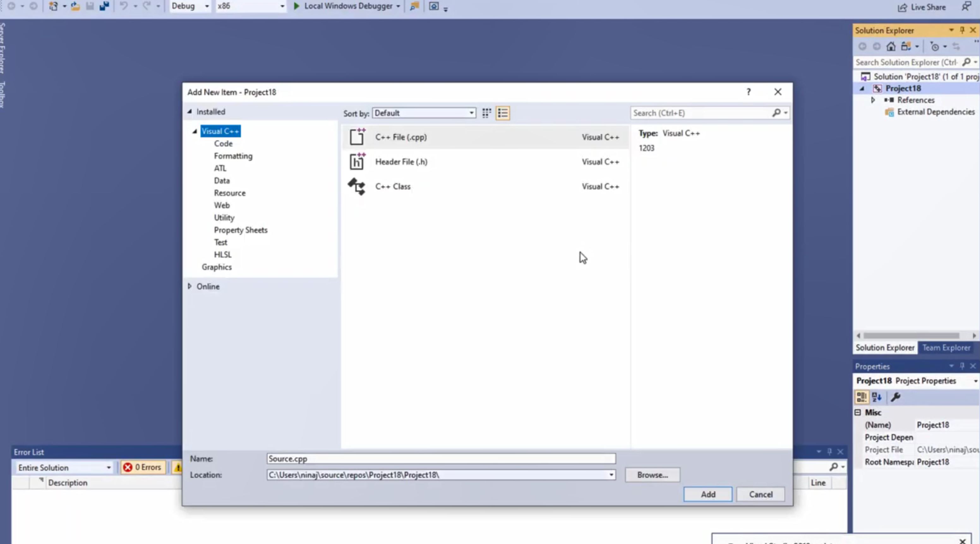Click the Save All toolbar icon
Viewport: 980px width, 544px height.
pos(104,6)
